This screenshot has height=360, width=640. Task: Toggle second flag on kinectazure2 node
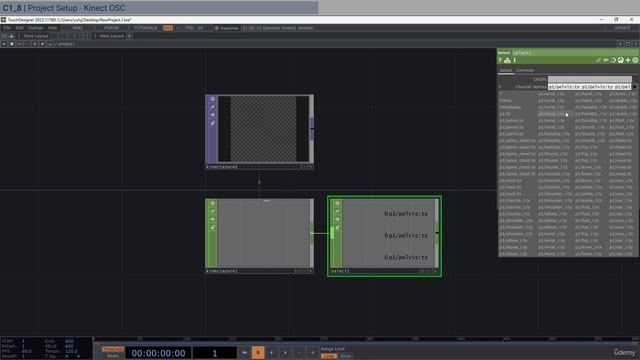(212, 107)
